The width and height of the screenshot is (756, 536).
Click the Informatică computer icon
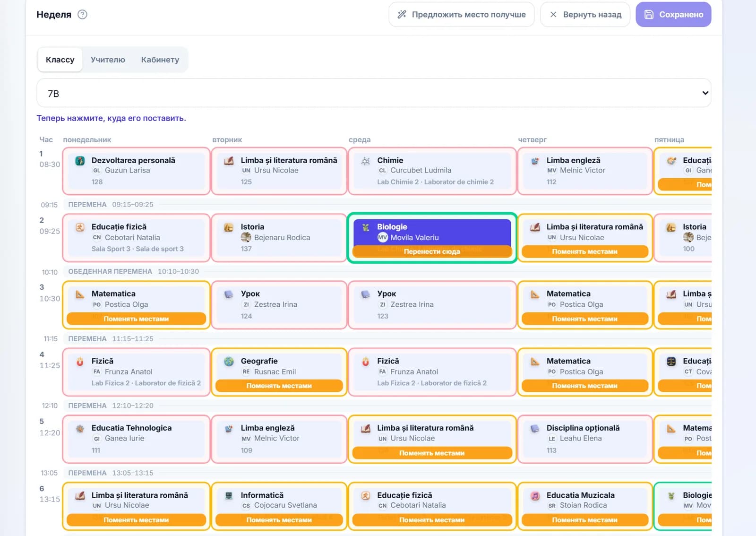click(x=229, y=496)
